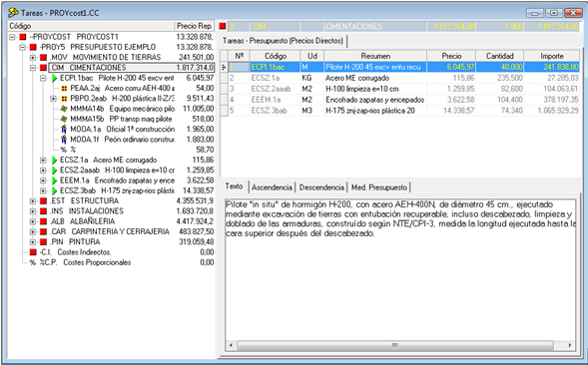The image size is (588, 365).
Task: Click the Ud column header
Action: click(312, 56)
